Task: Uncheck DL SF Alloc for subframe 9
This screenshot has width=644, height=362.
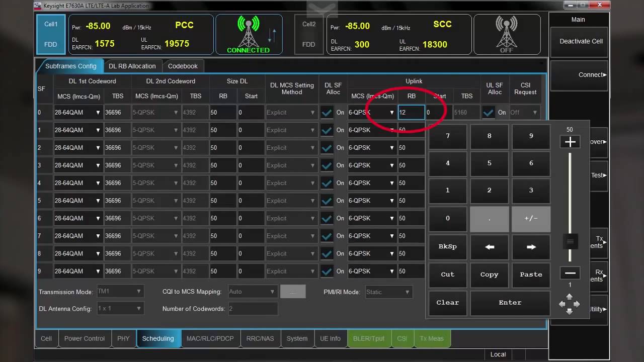Action: pyautogui.click(x=327, y=271)
